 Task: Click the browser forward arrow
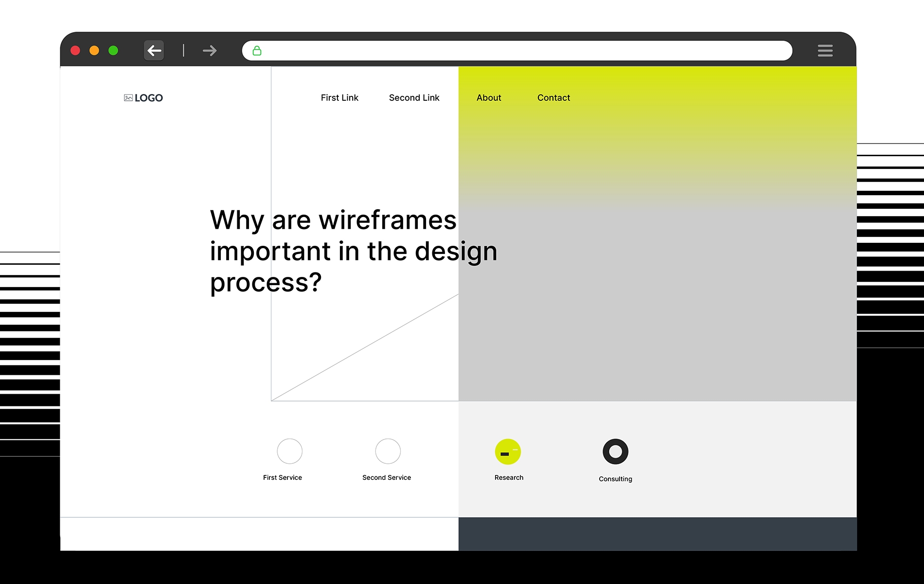pyautogui.click(x=210, y=51)
